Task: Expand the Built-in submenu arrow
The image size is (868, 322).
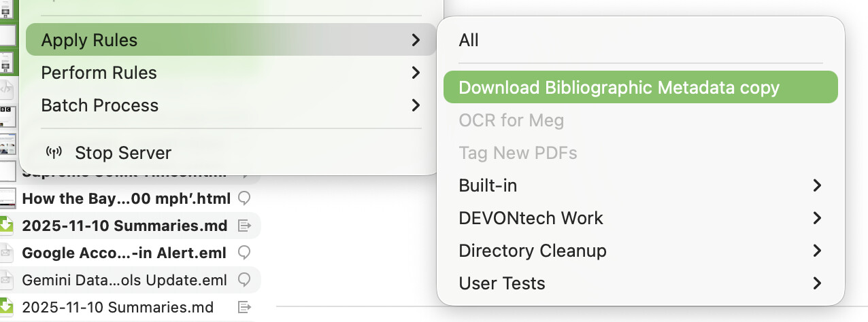Action: click(x=817, y=185)
